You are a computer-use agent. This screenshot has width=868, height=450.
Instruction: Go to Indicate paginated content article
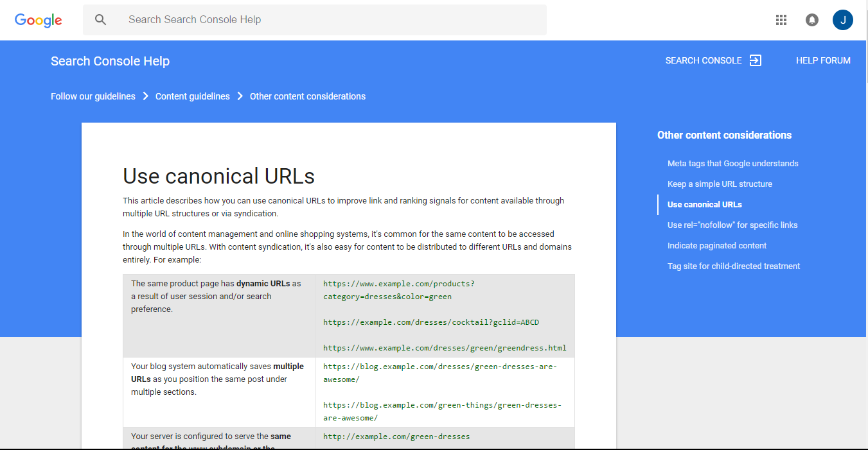click(717, 245)
